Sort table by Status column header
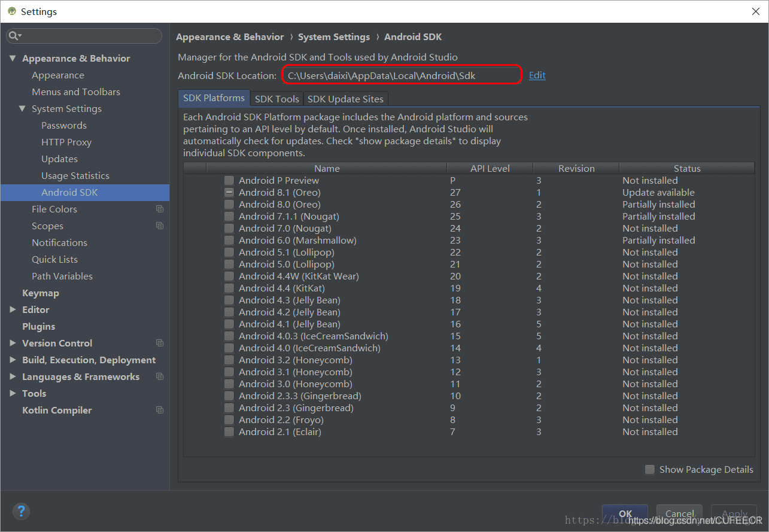 (x=687, y=168)
